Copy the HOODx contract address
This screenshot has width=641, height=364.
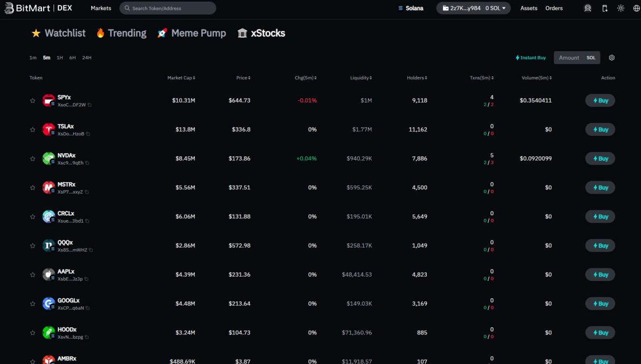(x=87, y=337)
